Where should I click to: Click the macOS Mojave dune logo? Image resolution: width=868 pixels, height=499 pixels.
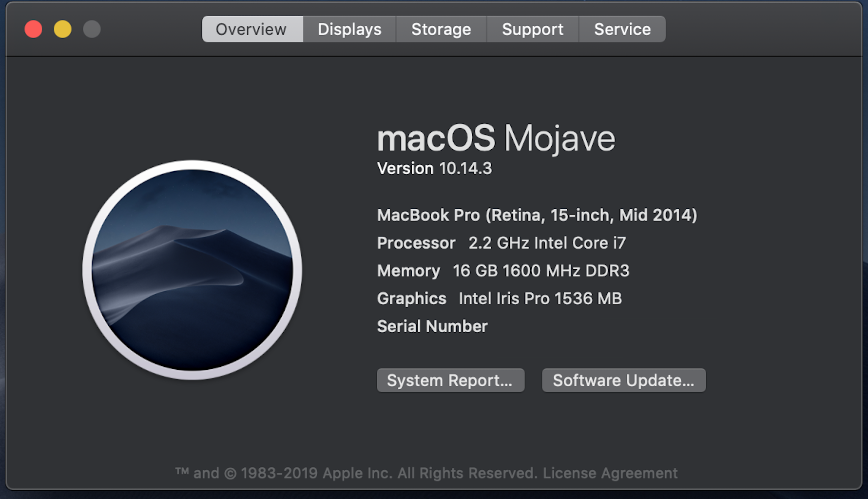pos(192,270)
